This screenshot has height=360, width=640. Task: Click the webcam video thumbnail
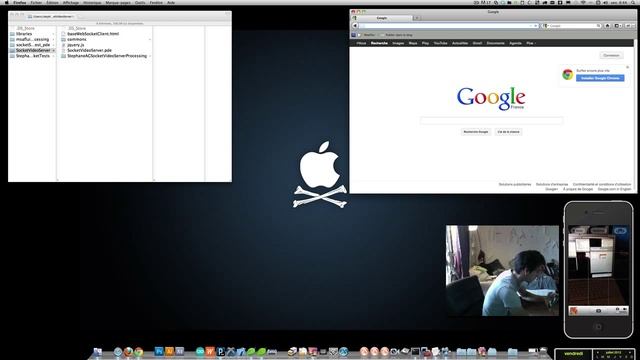pyautogui.click(x=502, y=271)
